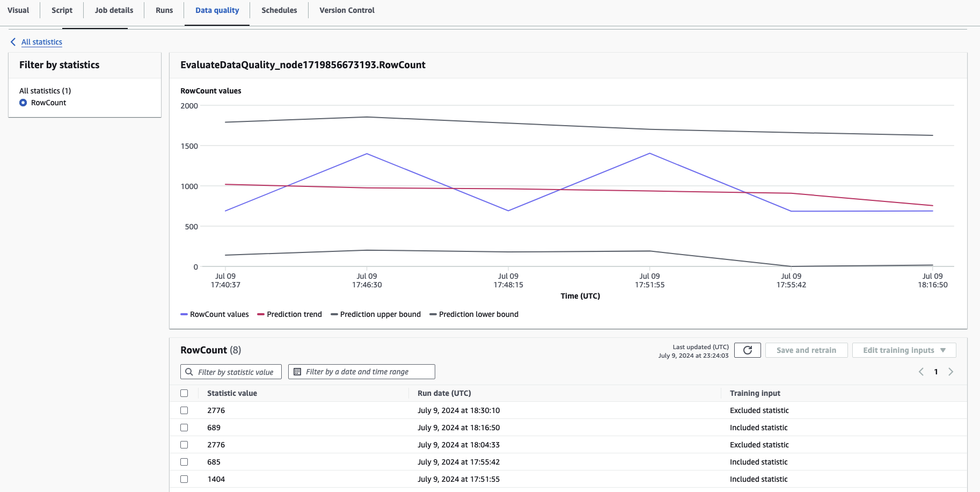Click the Run date (UTC) column header
The width and height of the screenshot is (980, 492).
click(x=444, y=393)
